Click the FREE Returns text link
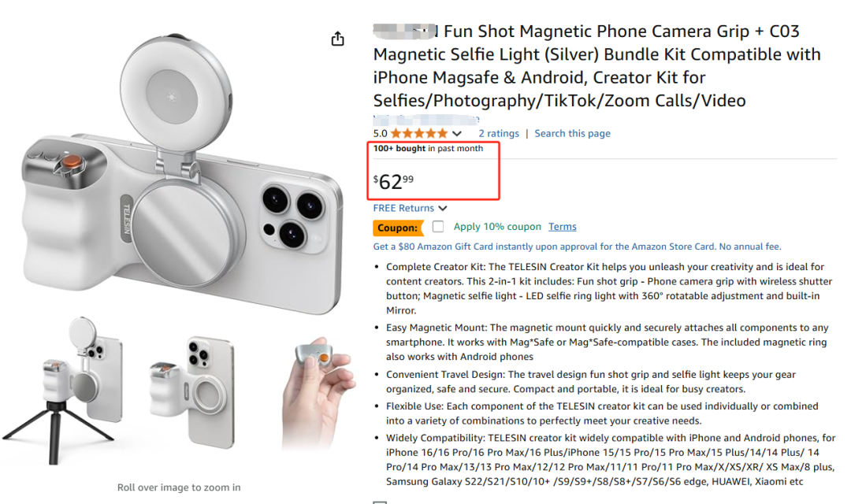851x504 pixels. (x=403, y=209)
